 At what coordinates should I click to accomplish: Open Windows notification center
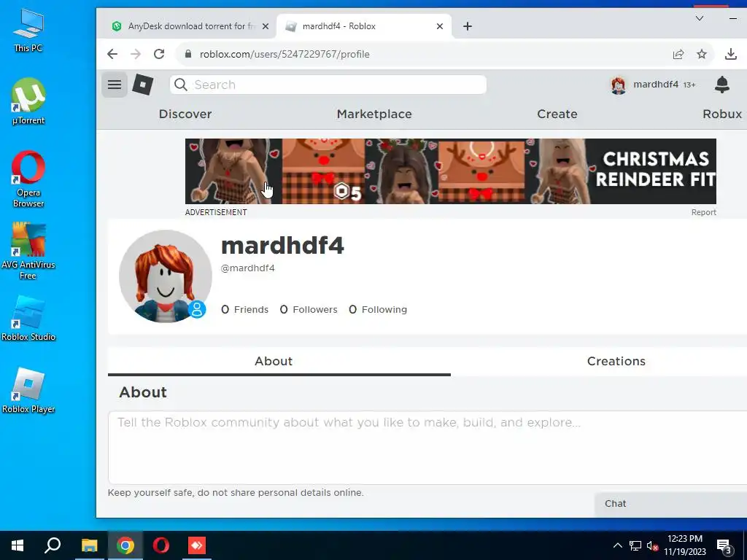tap(724, 546)
